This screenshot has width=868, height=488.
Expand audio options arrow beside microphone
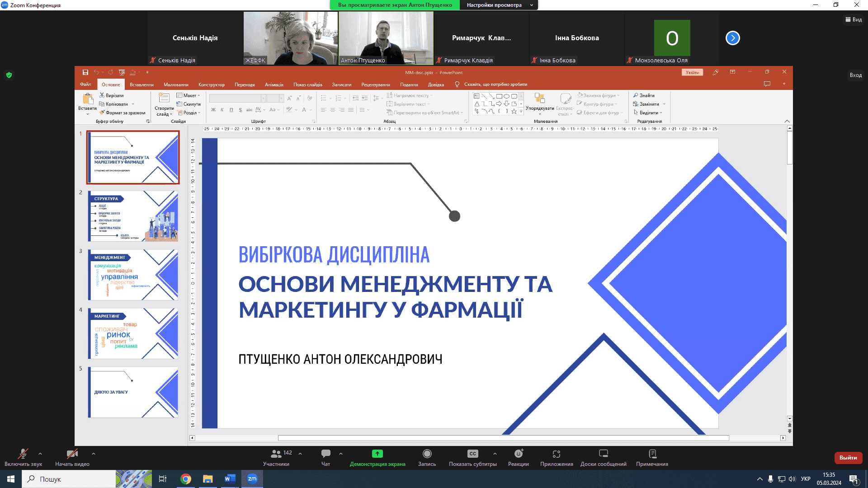40,454
